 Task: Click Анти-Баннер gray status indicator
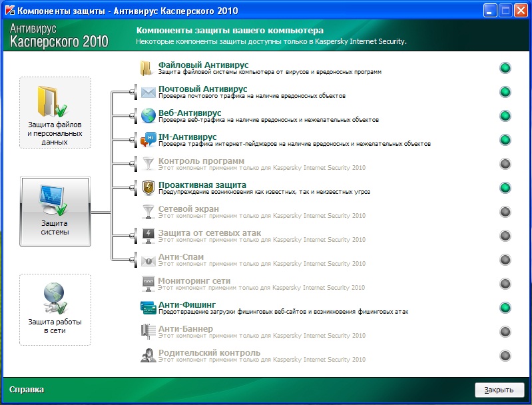[x=505, y=332]
